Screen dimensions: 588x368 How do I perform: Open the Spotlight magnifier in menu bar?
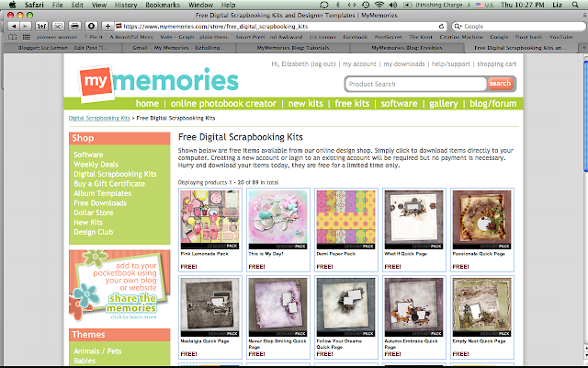[575, 5]
